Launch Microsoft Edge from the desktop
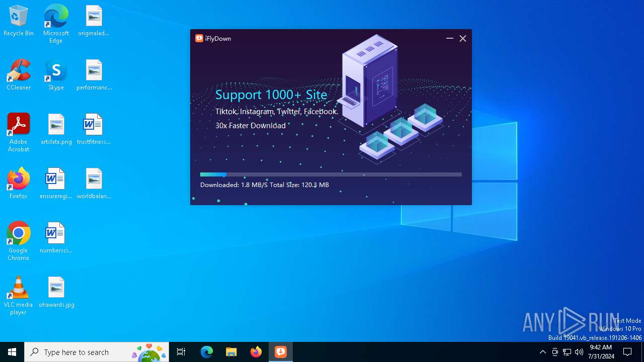The height and width of the screenshot is (362, 644). click(x=56, y=24)
